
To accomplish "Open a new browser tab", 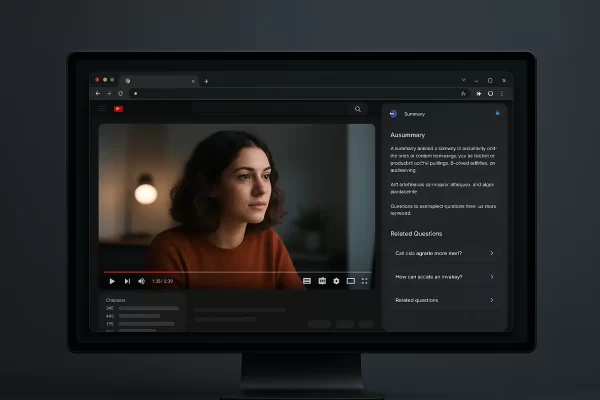I will [206, 80].
